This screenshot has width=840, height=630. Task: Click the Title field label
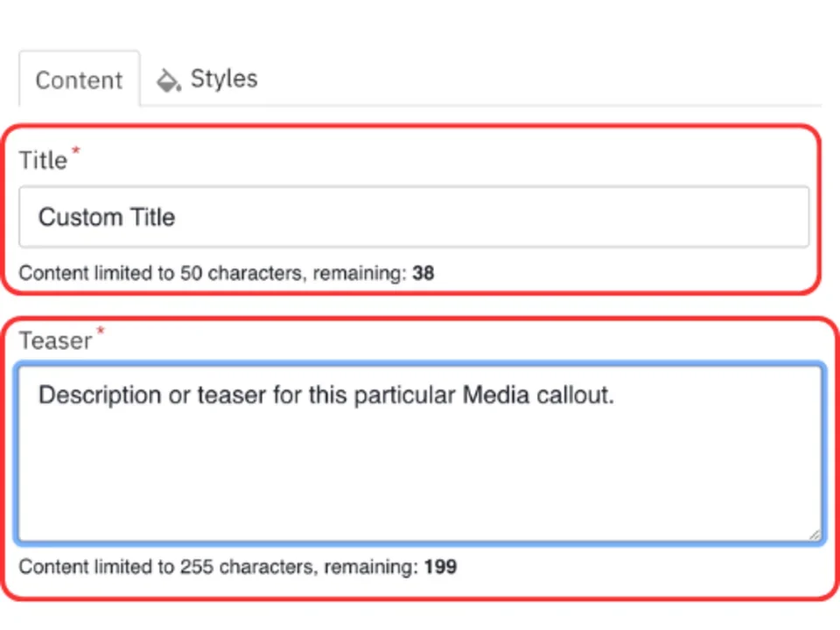click(43, 160)
